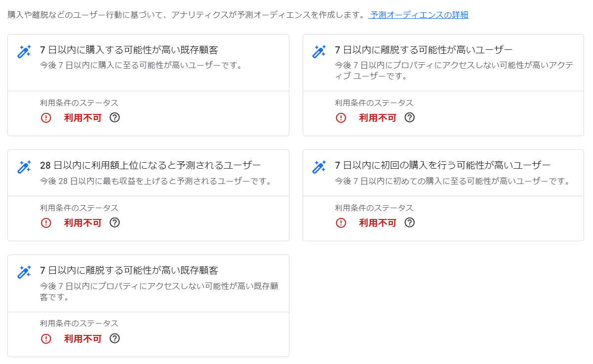Click the help icon in the 7日以内に離脱する可能性が高い既存顧客 card

tap(115, 338)
